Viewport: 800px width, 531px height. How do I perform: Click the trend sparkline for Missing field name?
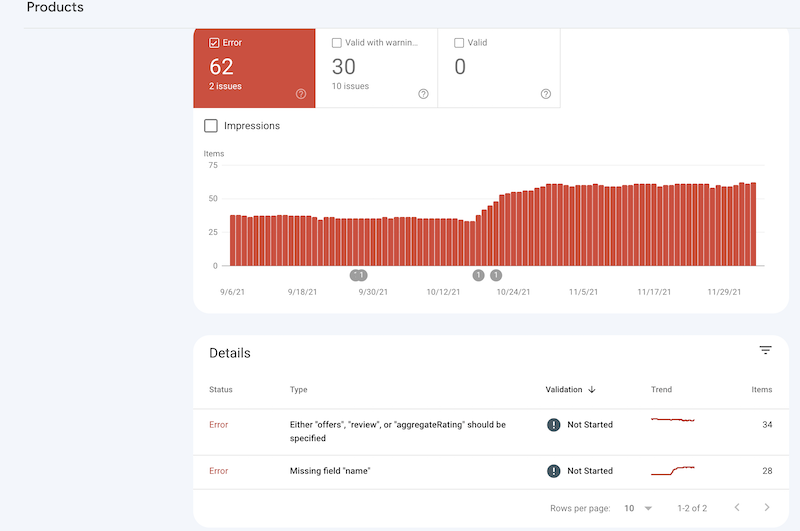pyautogui.click(x=672, y=470)
